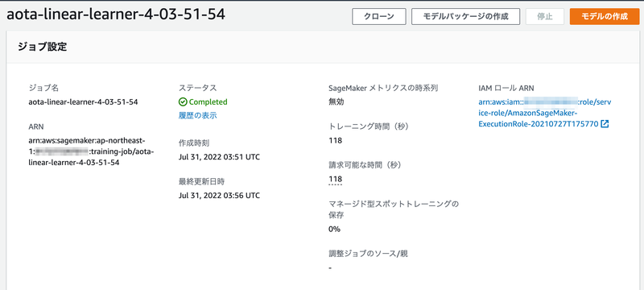
Task: Click external-link icon beside ExecutionRole ARN
Action: pyautogui.click(x=605, y=124)
